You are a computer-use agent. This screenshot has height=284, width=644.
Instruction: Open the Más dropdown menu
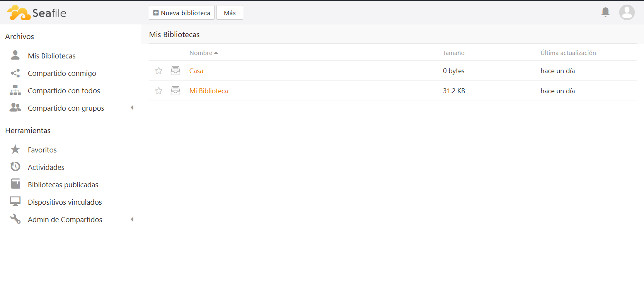[230, 13]
